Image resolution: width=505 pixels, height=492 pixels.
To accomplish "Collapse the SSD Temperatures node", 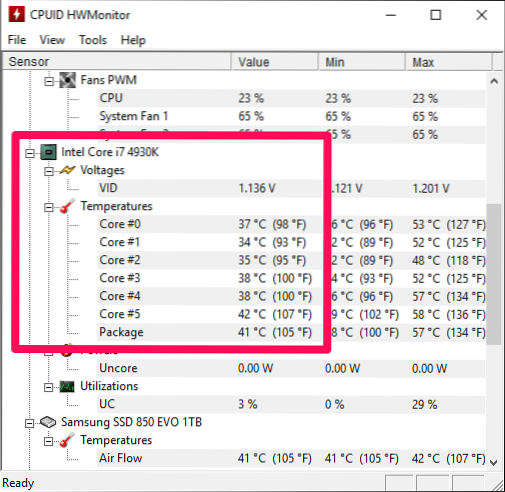I will 49,441.
